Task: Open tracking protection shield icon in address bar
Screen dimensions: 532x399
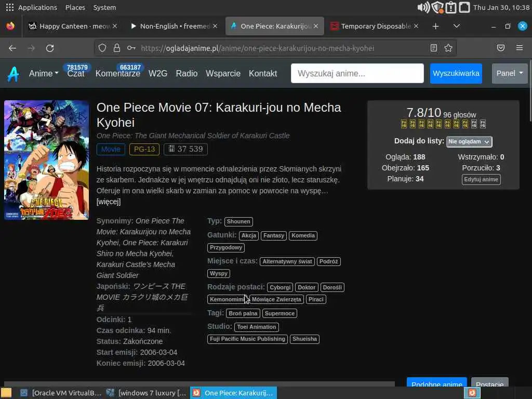Action: (x=102, y=48)
